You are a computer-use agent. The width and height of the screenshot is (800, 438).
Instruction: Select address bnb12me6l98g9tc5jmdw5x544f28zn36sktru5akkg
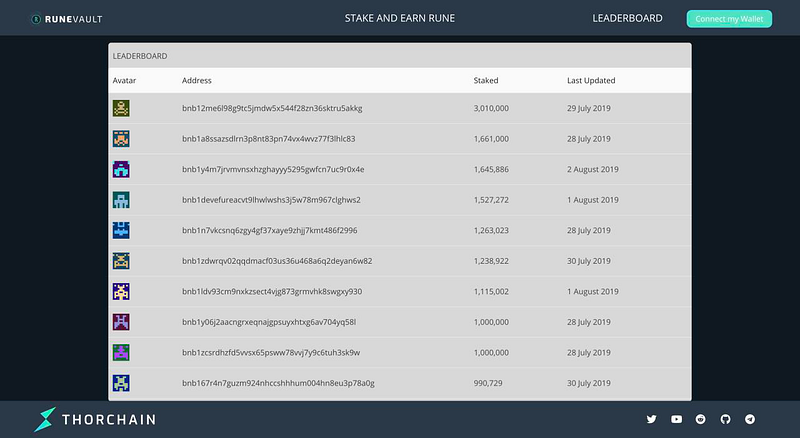pyautogui.click(x=272, y=108)
